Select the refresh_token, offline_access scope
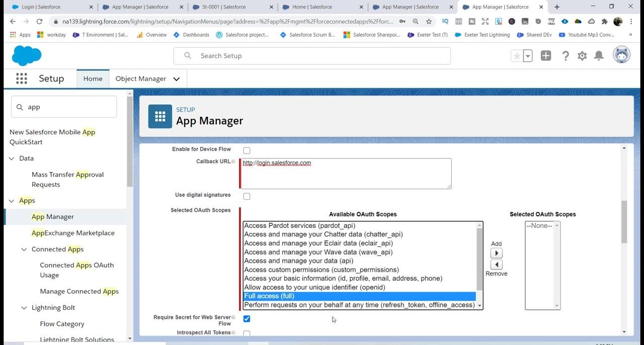This screenshot has height=345, width=644. pyautogui.click(x=359, y=305)
